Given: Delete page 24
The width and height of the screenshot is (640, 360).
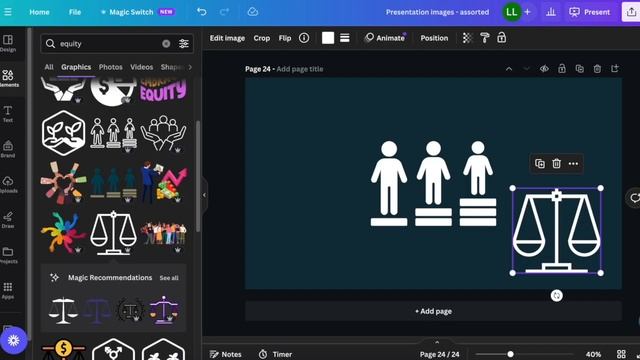Looking at the screenshot, I should point(597,69).
